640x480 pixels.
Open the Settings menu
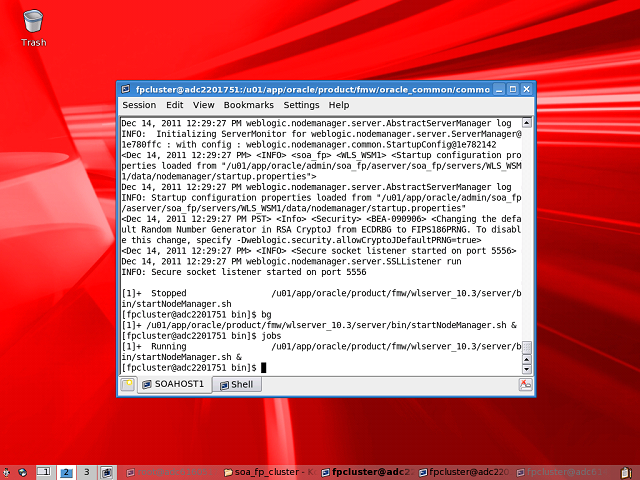[x=301, y=105]
